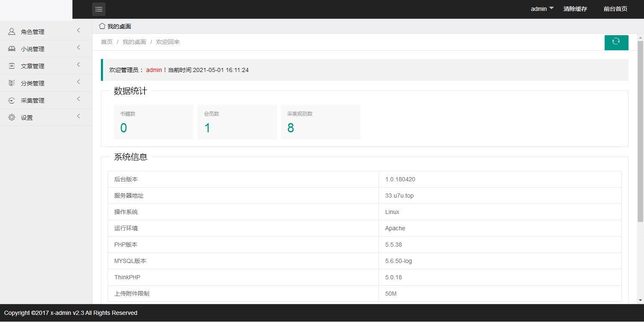
Task: Click the gear icon beside 设置
Action: (12, 118)
